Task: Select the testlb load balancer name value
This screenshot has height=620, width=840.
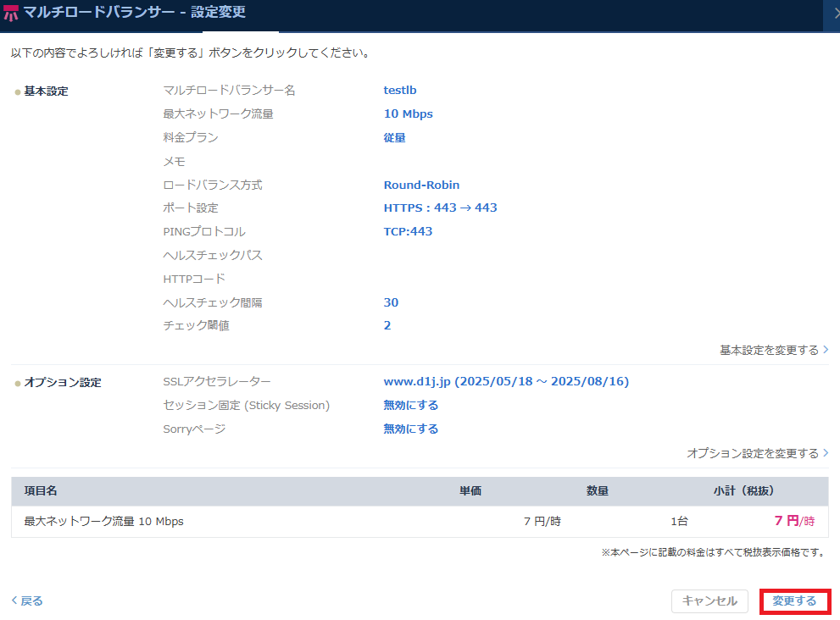Action: click(x=400, y=90)
